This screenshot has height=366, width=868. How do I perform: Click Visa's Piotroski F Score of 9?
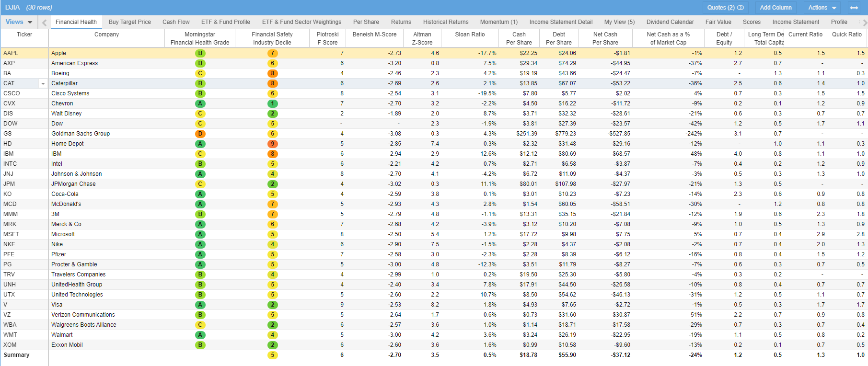(x=342, y=305)
